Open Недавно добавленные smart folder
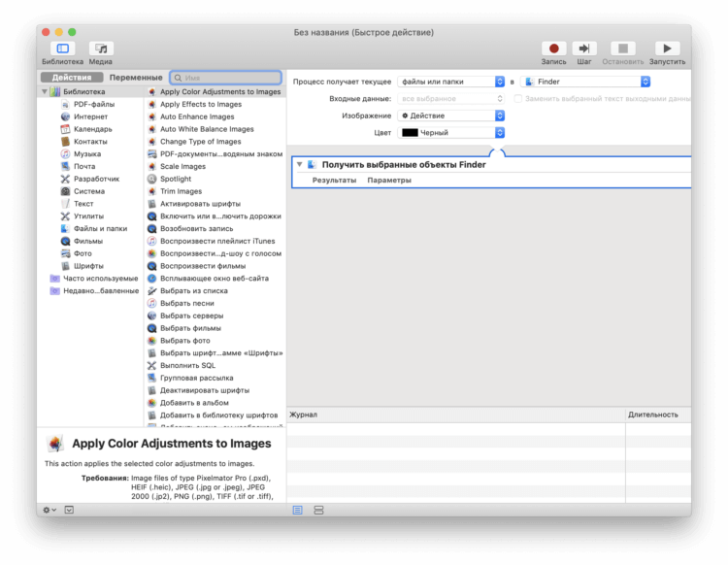The width and height of the screenshot is (728, 565). 95,291
